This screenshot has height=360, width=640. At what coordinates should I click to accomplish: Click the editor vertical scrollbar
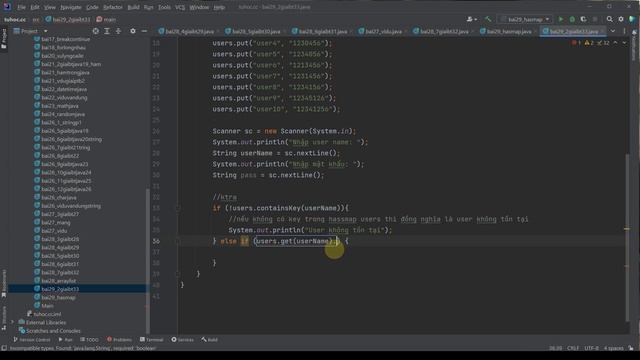point(627,238)
